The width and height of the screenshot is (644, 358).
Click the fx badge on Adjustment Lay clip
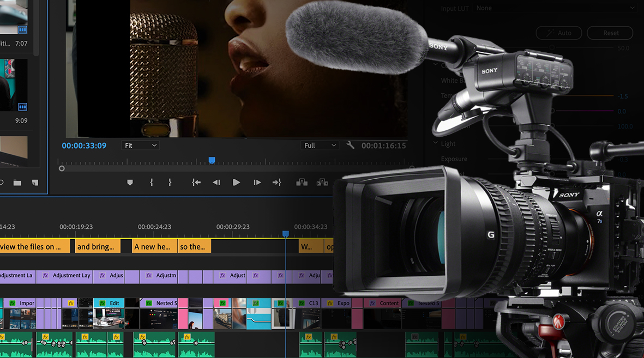tap(46, 276)
